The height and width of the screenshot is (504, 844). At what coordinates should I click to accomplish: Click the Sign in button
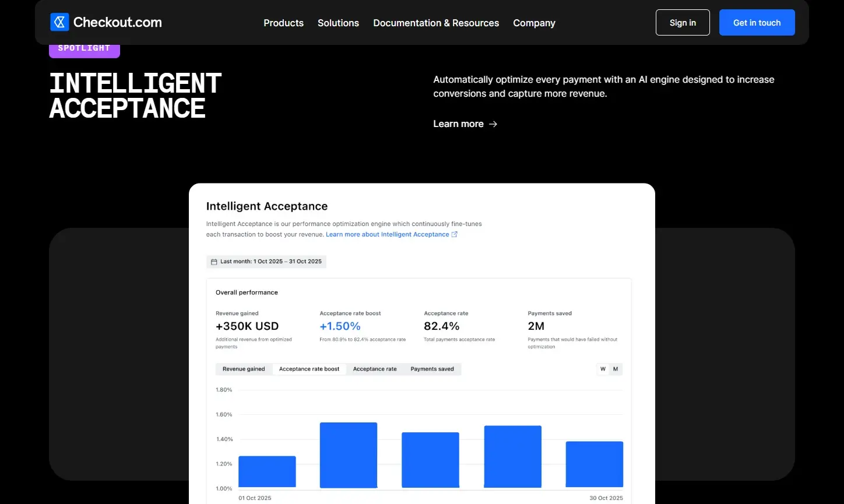[x=683, y=23]
